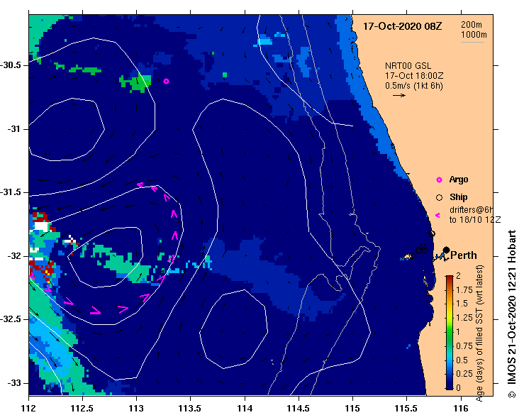Click the 1000m isobath legend line
The width and height of the screenshot is (524, 420).
tap(472, 42)
